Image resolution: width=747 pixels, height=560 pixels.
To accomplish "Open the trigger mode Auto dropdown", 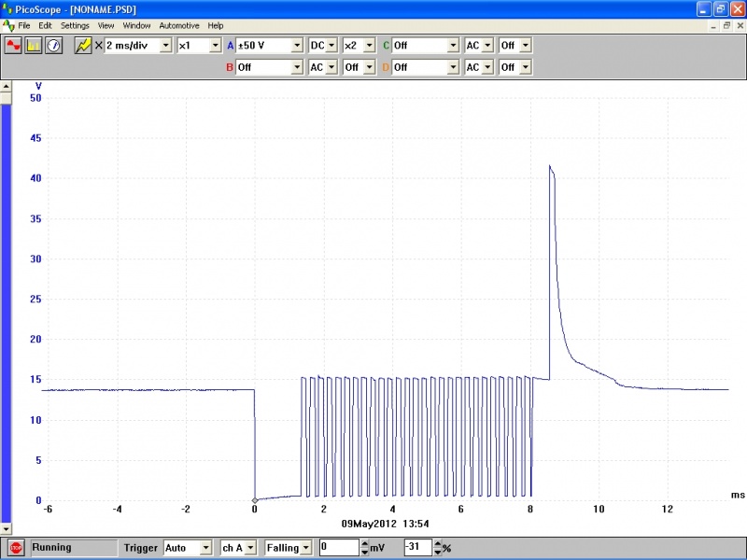I will point(204,548).
